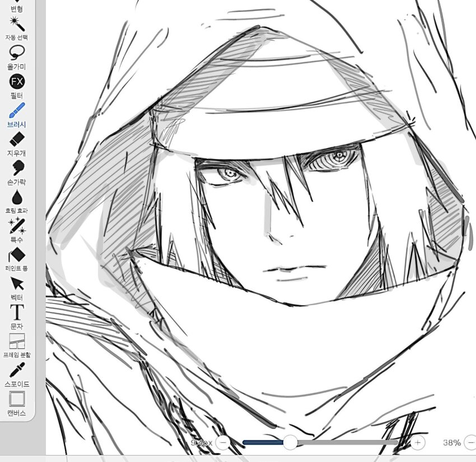
Task: Open the 필터 FX filter tool
Action: point(17,86)
